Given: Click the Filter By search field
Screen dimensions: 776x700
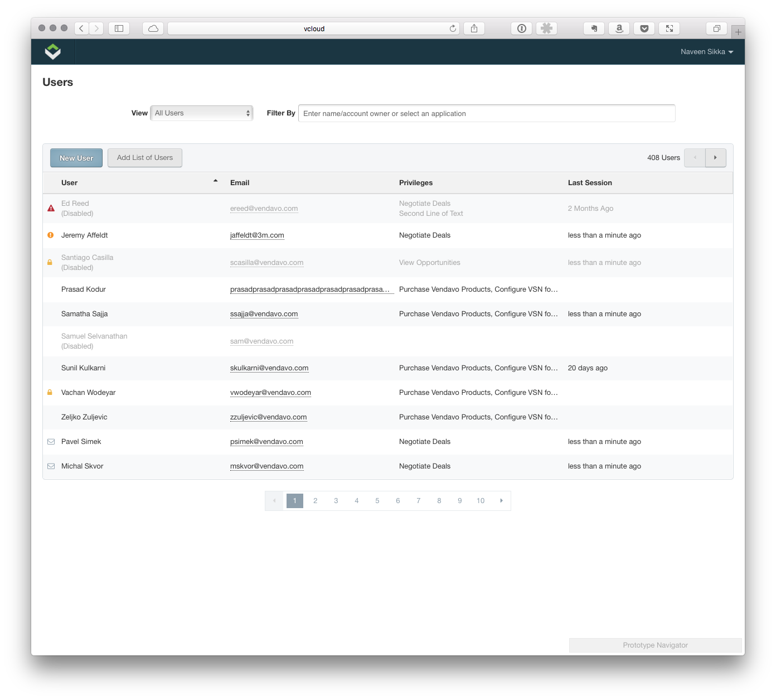Looking at the screenshot, I should click(486, 113).
